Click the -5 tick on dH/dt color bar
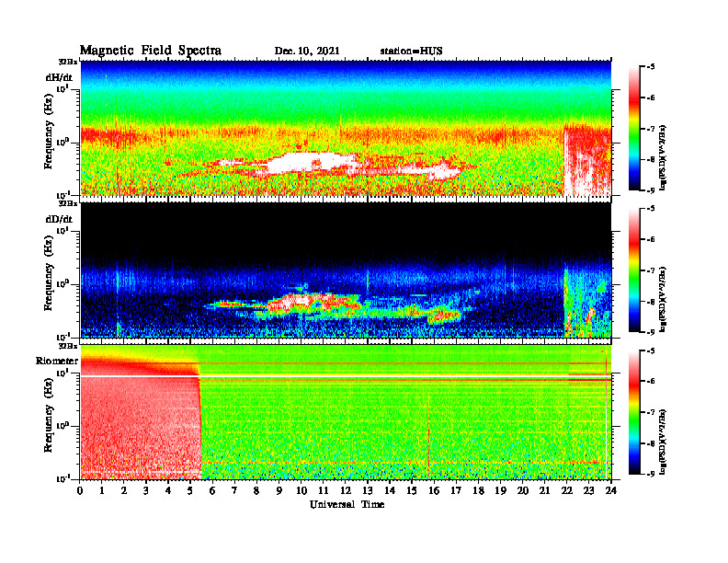This screenshot has width=728, height=563. 651,67
